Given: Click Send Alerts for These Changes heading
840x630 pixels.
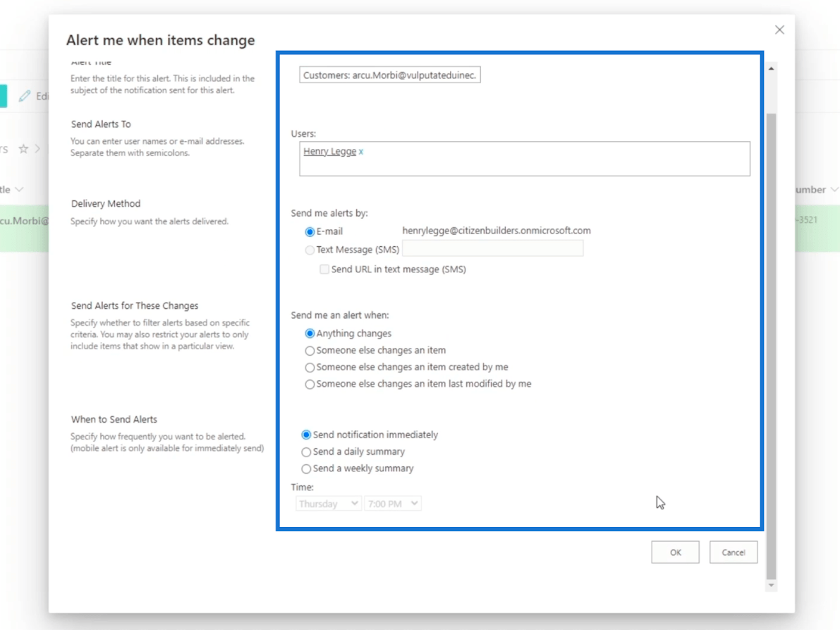Looking at the screenshot, I should pyautogui.click(x=135, y=306).
